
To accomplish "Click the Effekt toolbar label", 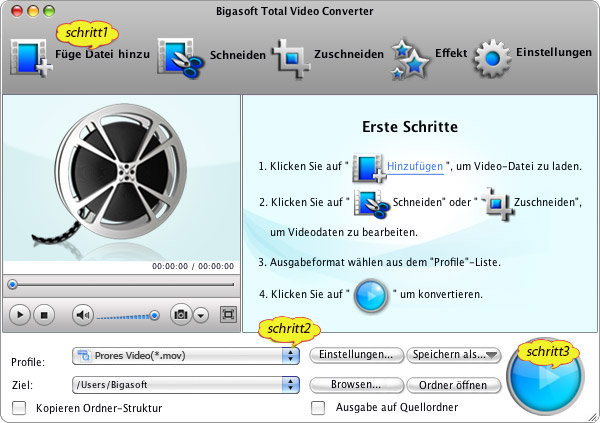I will coord(451,53).
